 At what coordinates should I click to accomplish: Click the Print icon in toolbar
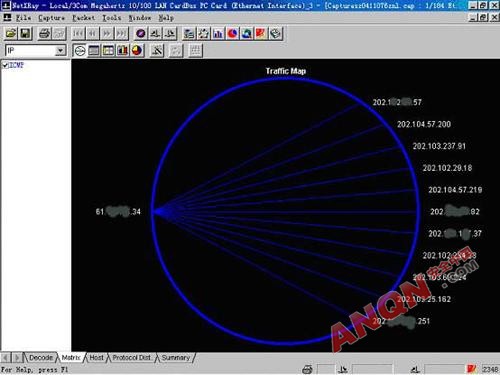(45, 33)
